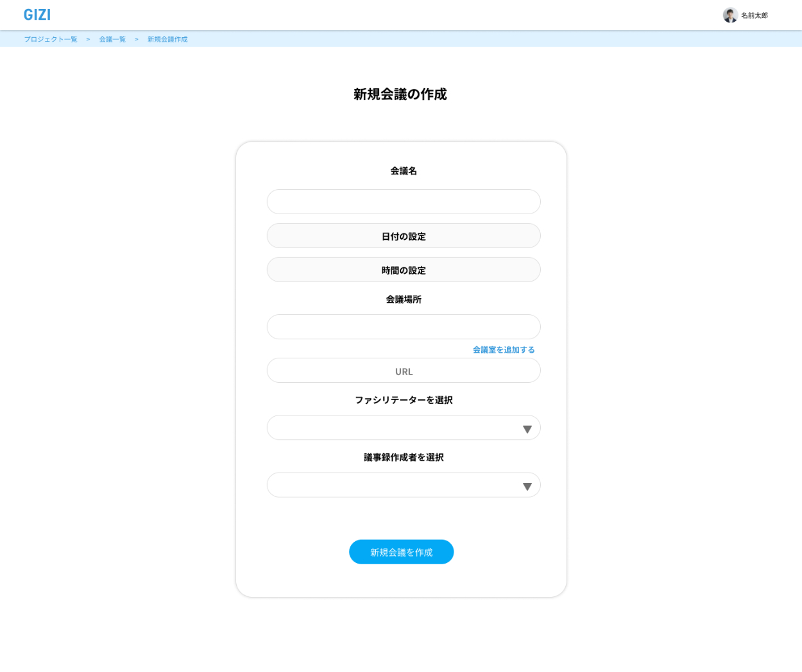Focus the 会議場所 text field
This screenshot has height=672, width=802.
point(404,326)
